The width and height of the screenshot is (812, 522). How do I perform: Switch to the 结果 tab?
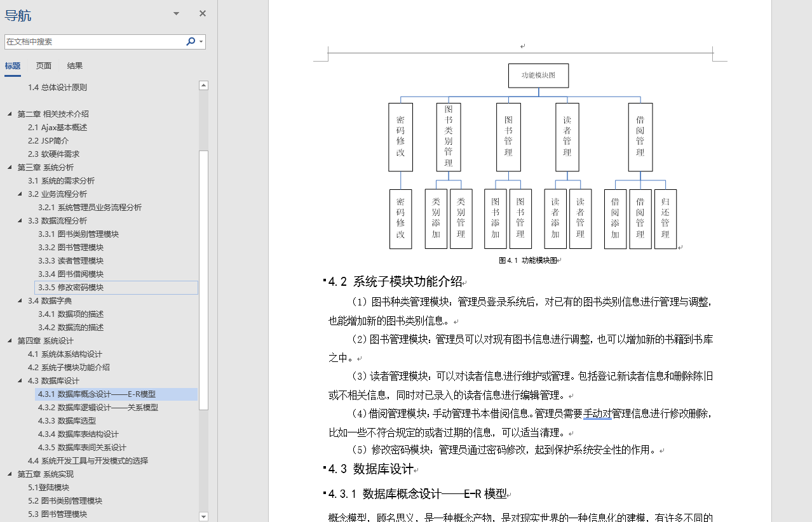(74, 65)
